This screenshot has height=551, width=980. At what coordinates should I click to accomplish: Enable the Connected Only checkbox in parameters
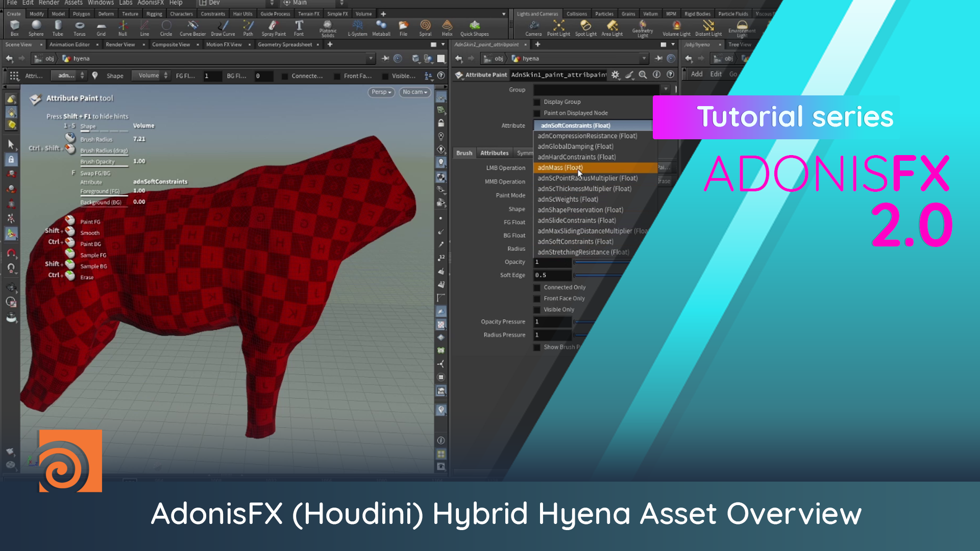[x=537, y=288]
